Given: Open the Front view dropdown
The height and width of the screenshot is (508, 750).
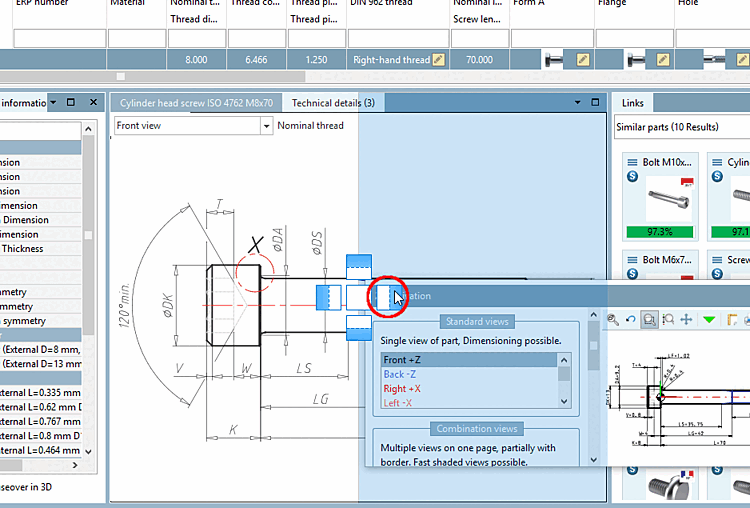Looking at the screenshot, I should (266, 126).
